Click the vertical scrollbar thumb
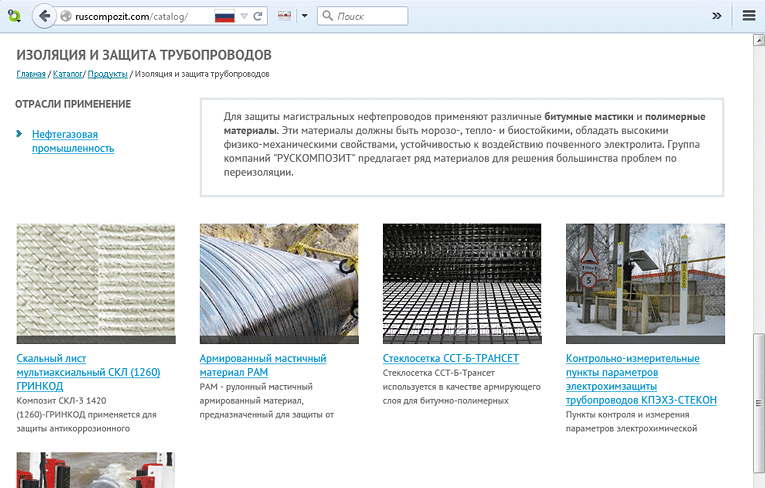The height and width of the screenshot is (488, 765). [759, 403]
